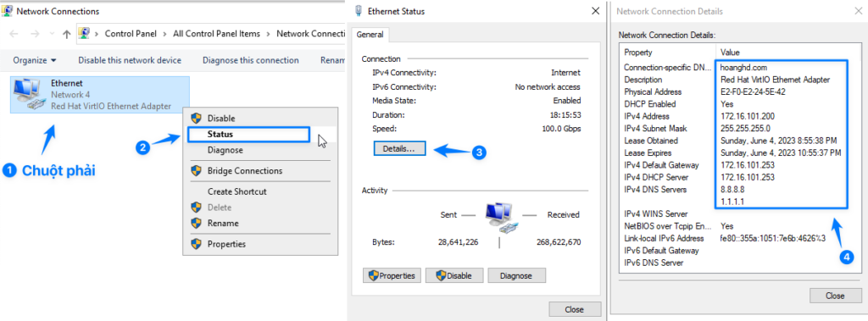The image size is (868, 321).
Task: Expand the chevron after All Control Panel Items
Action: pyautogui.click(x=268, y=34)
